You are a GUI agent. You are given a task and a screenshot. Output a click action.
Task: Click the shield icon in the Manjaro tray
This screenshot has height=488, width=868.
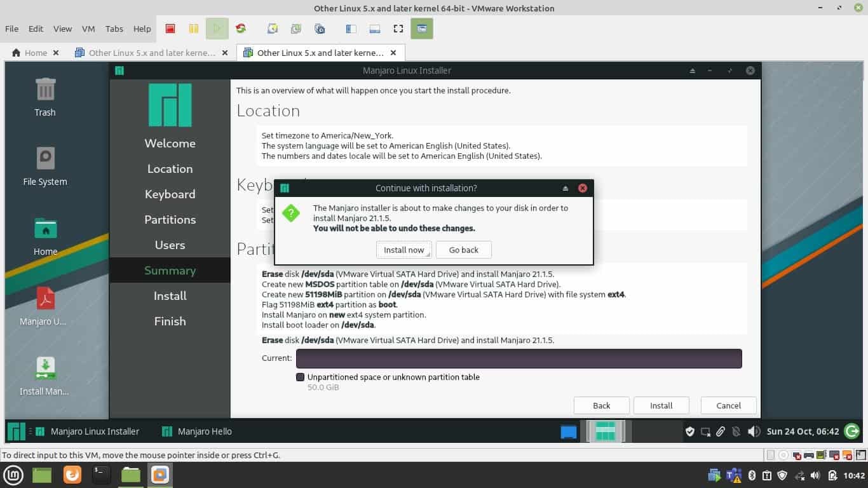click(x=689, y=431)
